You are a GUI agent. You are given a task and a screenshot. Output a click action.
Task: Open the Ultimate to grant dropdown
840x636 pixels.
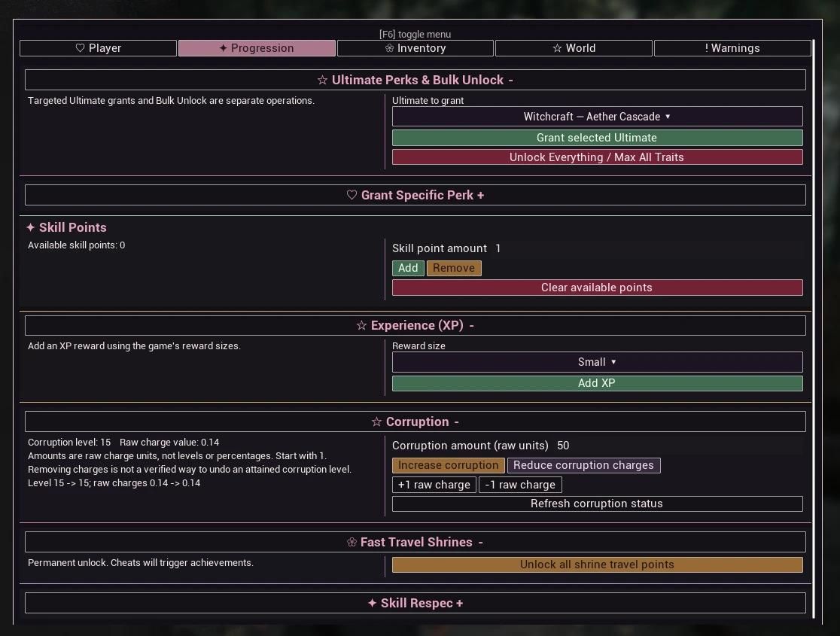click(598, 116)
